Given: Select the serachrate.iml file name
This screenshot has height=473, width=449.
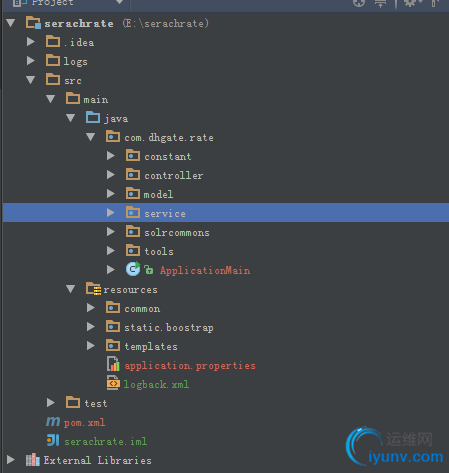Looking at the screenshot, I should click(105, 441).
